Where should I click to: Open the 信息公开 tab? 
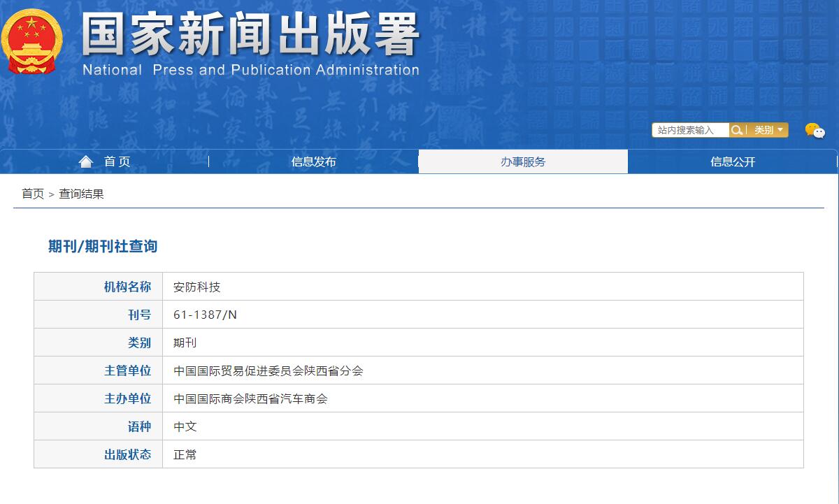click(x=733, y=161)
